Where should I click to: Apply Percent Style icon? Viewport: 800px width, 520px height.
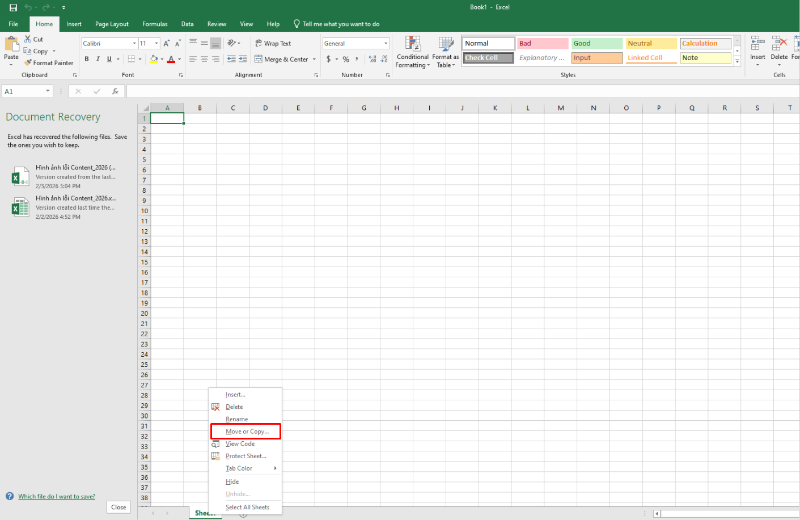coord(346,59)
